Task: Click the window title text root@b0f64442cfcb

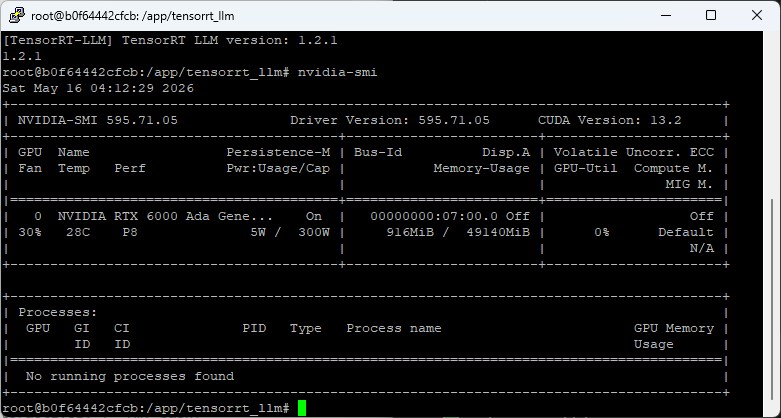Action: (x=87, y=16)
